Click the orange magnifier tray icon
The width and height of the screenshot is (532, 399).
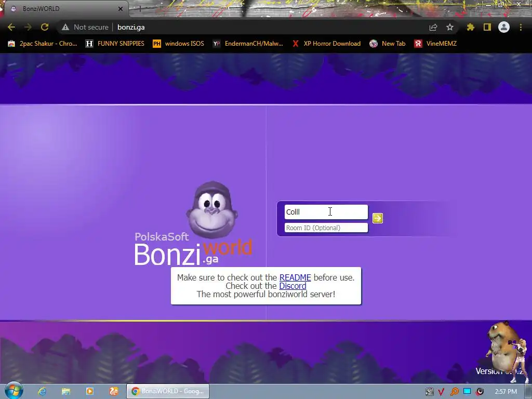pos(454,392)
